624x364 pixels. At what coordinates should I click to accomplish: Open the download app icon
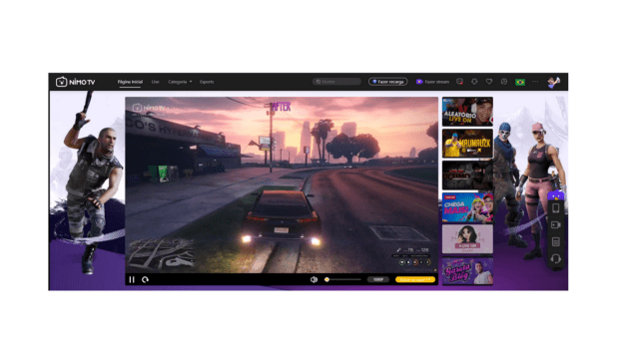click(x=474, y=82)
